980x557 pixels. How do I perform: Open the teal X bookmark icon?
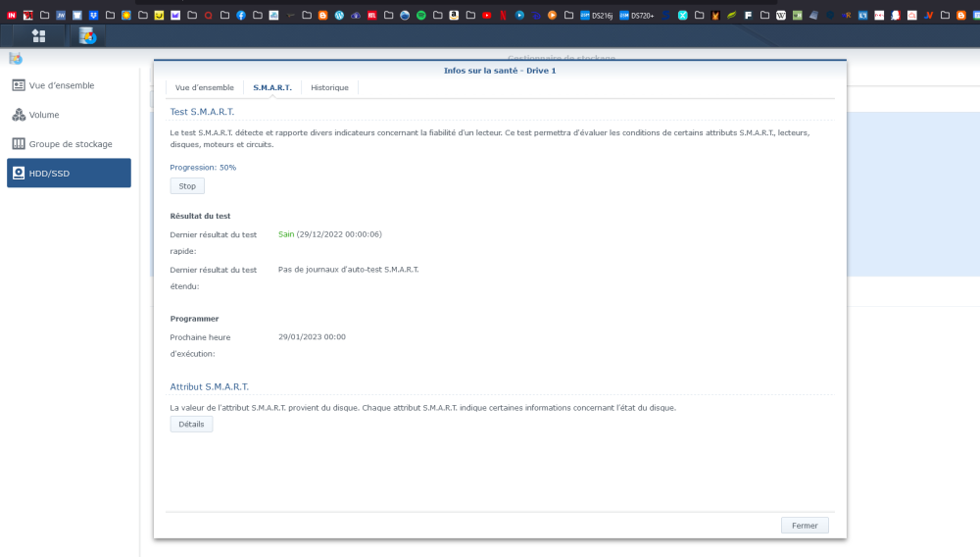click(682, 16)
